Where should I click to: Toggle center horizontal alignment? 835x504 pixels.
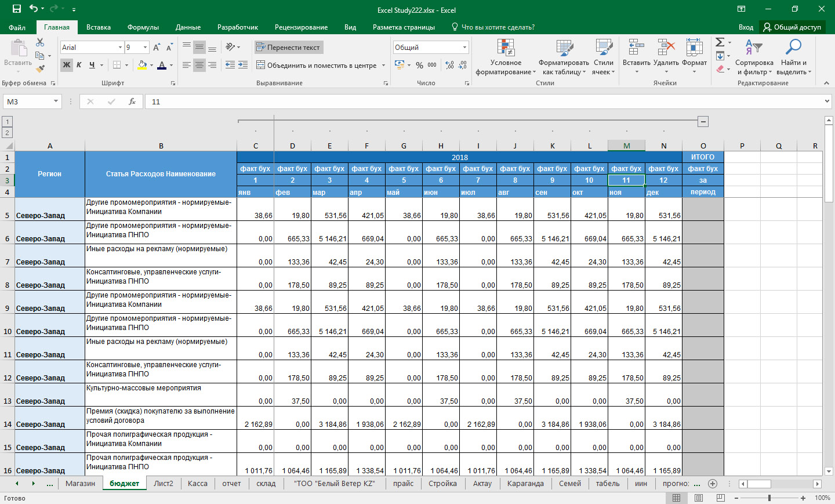pos(199,66)
